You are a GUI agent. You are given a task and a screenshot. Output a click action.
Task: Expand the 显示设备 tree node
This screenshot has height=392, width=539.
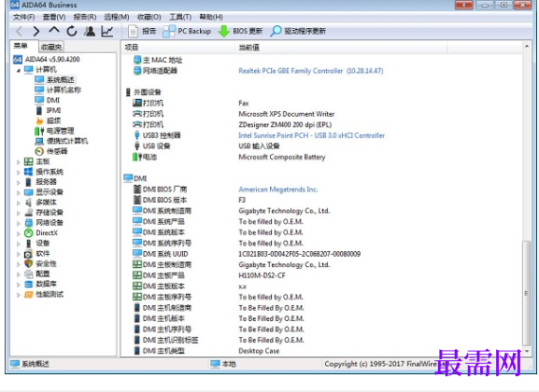pyautogui.click(x=19, y=193)
